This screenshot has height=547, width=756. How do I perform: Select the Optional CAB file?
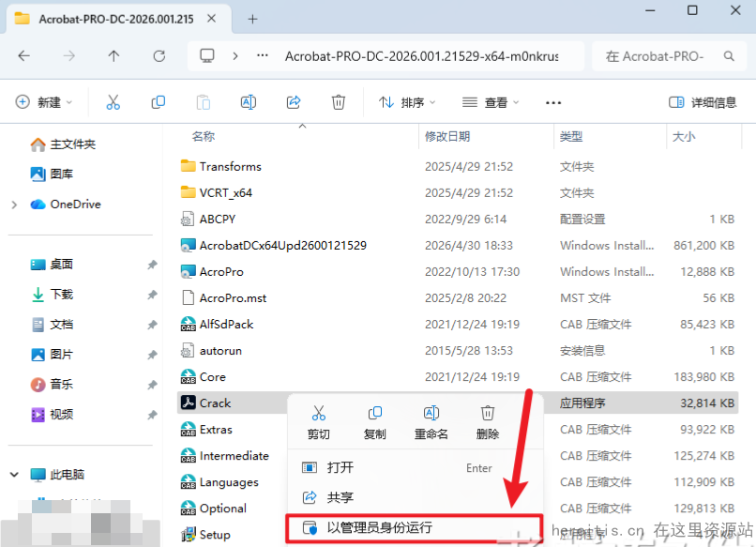(214, 509)
